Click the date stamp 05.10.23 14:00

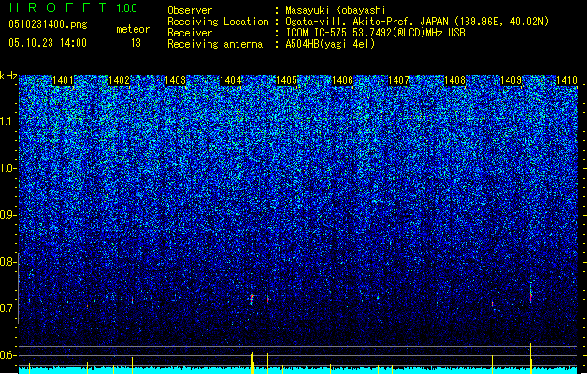(48, 43)
